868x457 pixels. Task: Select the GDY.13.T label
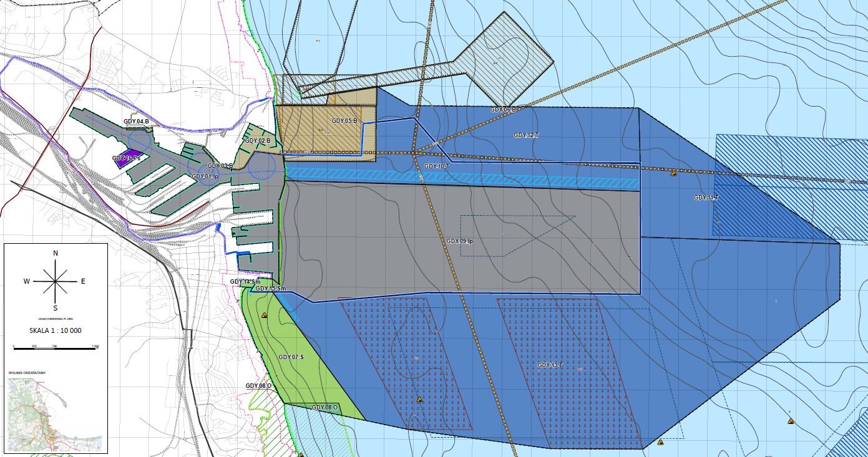click(x=550, y=365)
